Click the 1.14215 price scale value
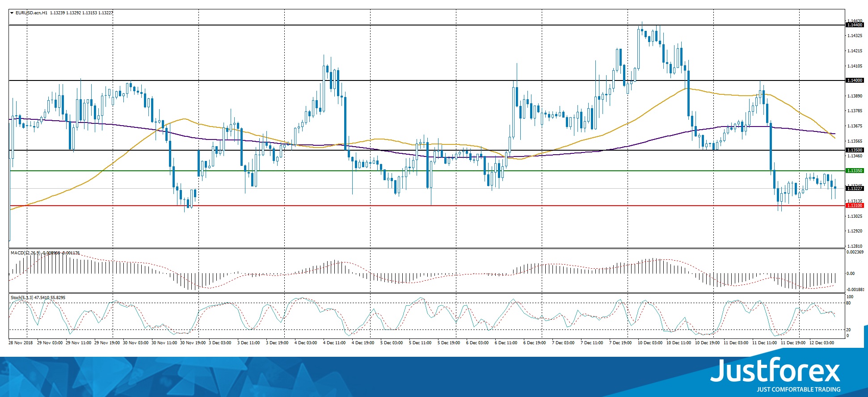Screen dimensions: 868x397 [x=855, y=51]
